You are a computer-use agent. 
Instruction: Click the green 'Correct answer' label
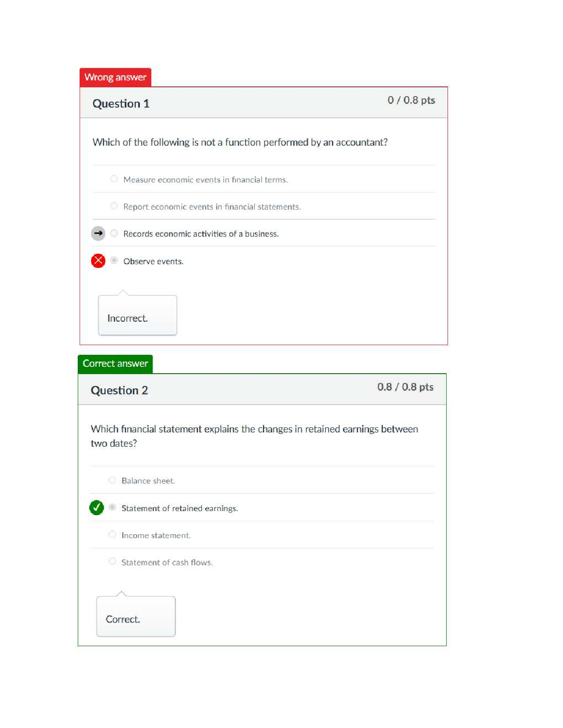(115, 364)
